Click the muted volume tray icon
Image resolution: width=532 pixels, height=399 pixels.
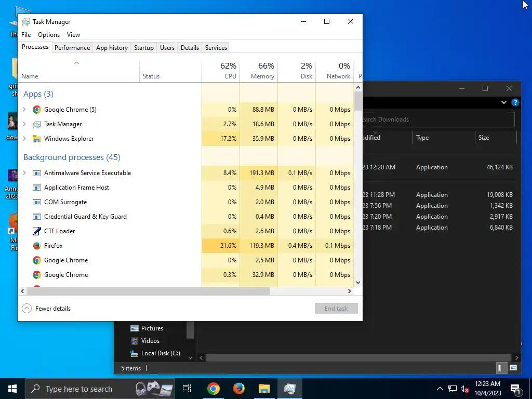(464, 389)
